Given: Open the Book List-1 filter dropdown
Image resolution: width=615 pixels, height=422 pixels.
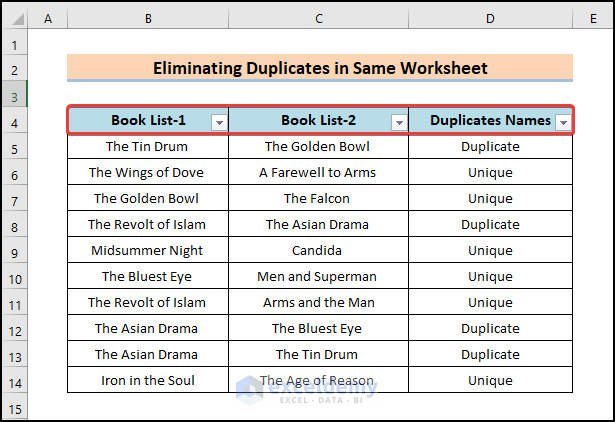Looking at the screenshot, I should pyautogui.click(x=219, y=122).
